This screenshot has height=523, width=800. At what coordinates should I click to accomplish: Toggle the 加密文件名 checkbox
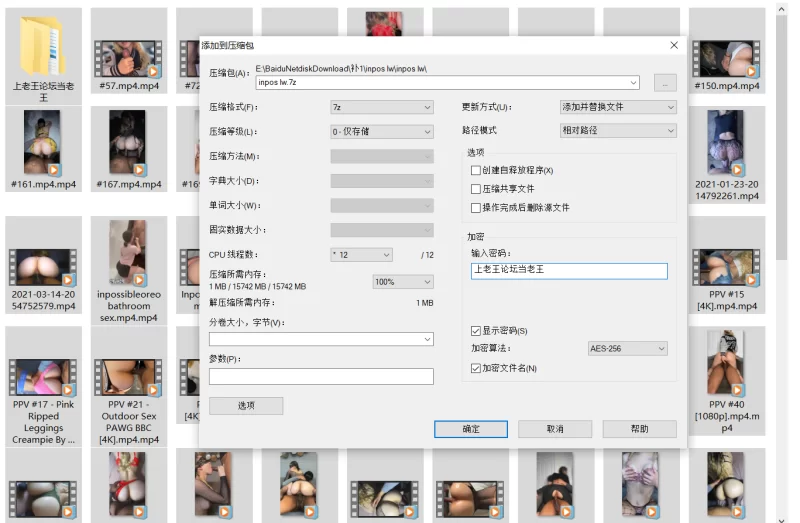pos(476,368)
